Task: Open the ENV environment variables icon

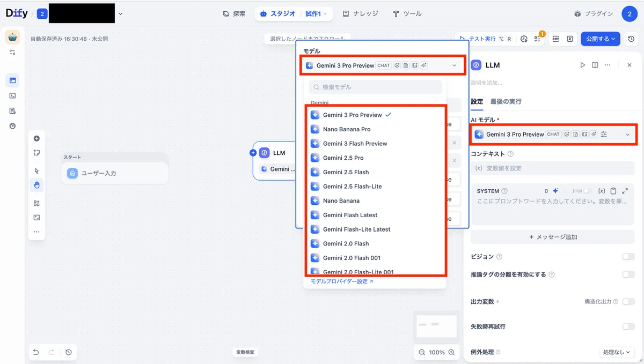Action: point(555,39)
